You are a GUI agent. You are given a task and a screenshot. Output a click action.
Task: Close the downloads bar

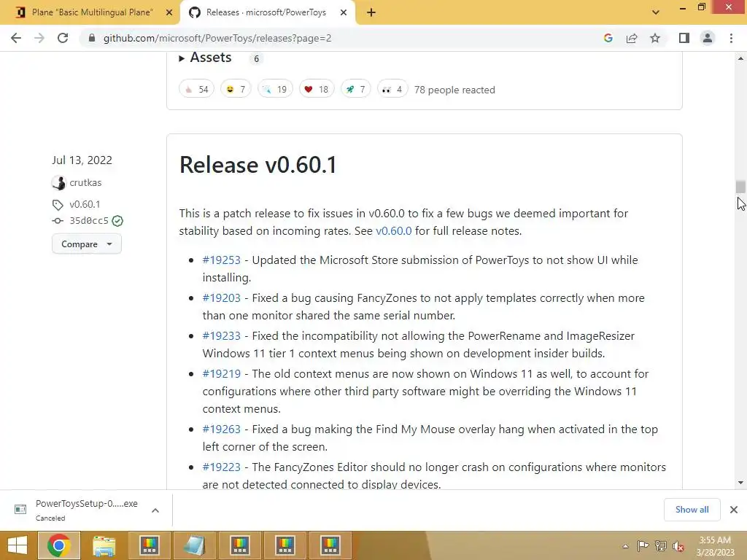(x=734, y=510)
